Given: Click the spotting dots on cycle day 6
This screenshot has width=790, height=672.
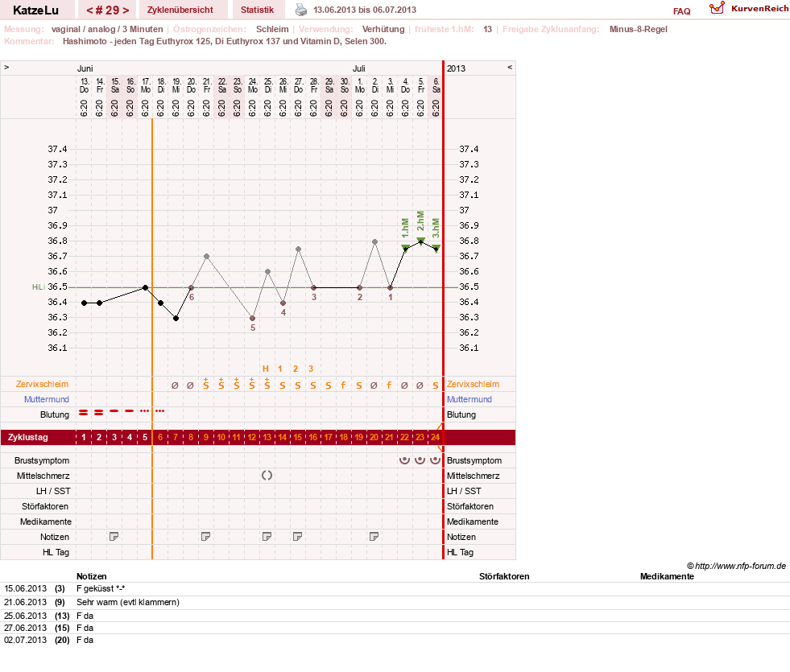Looking at the screenshot, I should click(x=159, y=410).
